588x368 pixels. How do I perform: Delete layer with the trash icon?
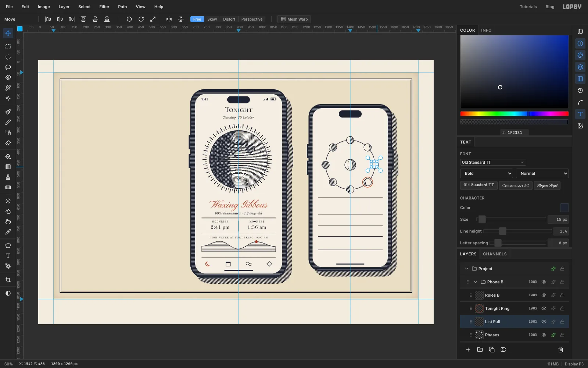point(561,350)
